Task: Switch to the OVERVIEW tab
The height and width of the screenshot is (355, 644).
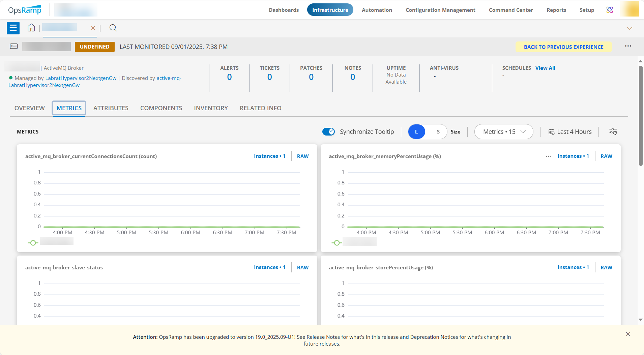Action: (30, 108)
